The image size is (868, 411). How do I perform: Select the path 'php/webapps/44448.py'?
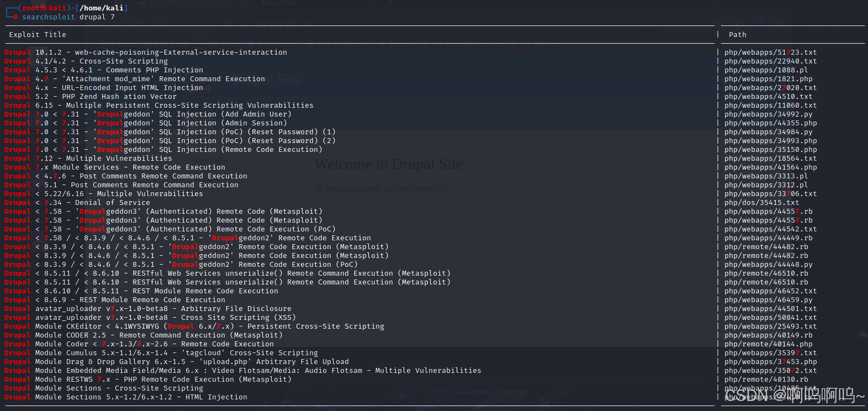769,265
